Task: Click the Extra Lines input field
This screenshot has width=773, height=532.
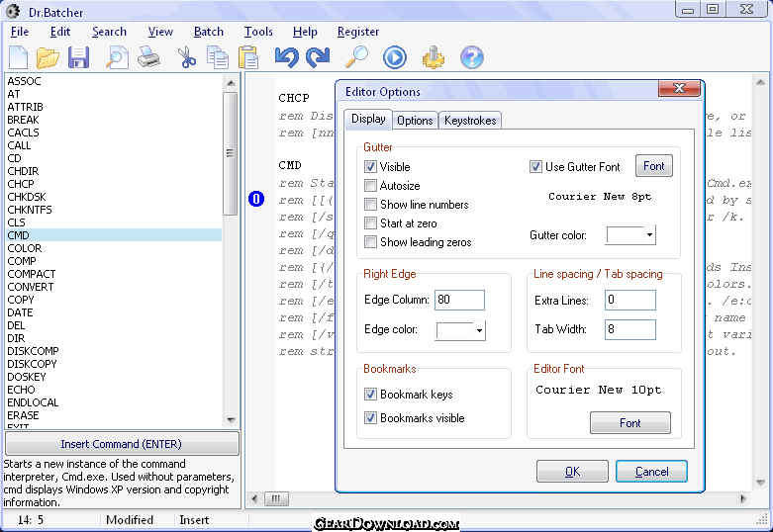Action: tap(630, 300)
